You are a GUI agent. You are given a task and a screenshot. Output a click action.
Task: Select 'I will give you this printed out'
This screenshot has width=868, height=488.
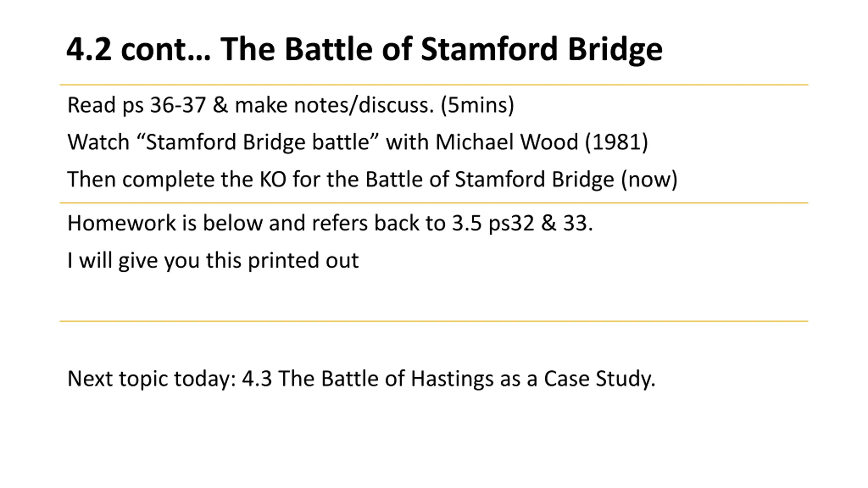(x=213, y=261)
